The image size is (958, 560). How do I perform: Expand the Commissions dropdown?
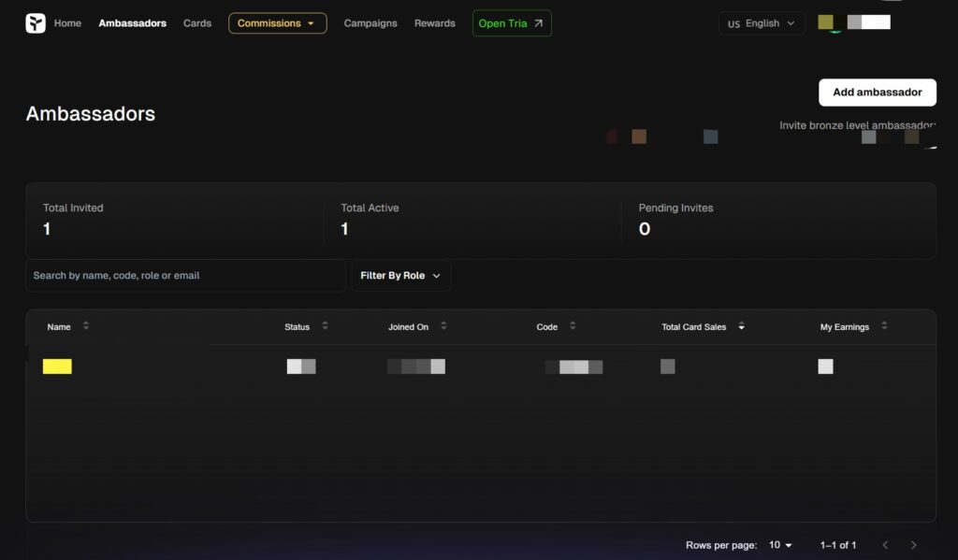[x=277, y=23]
